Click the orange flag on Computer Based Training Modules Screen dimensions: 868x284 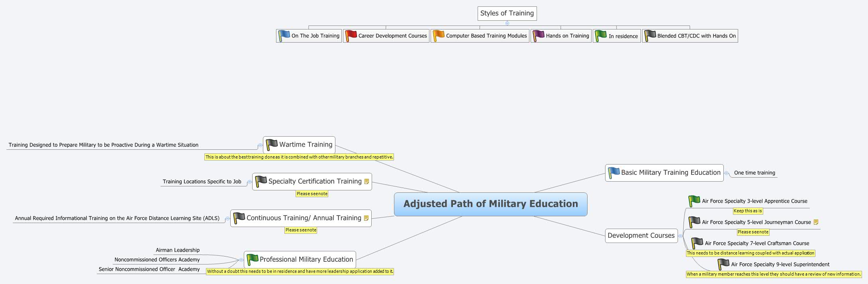click(439, 36)
